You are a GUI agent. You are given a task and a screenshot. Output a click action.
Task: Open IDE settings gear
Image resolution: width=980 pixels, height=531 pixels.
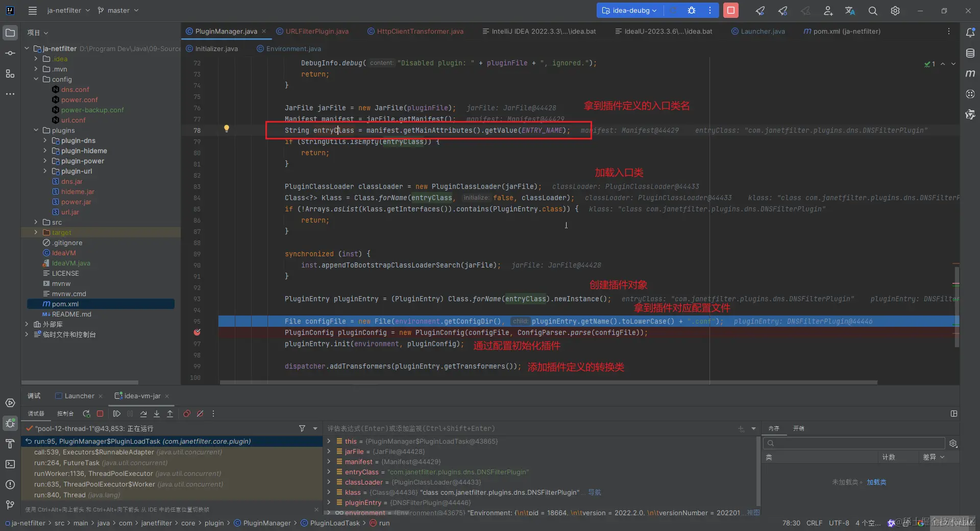(x=895, y=10)
